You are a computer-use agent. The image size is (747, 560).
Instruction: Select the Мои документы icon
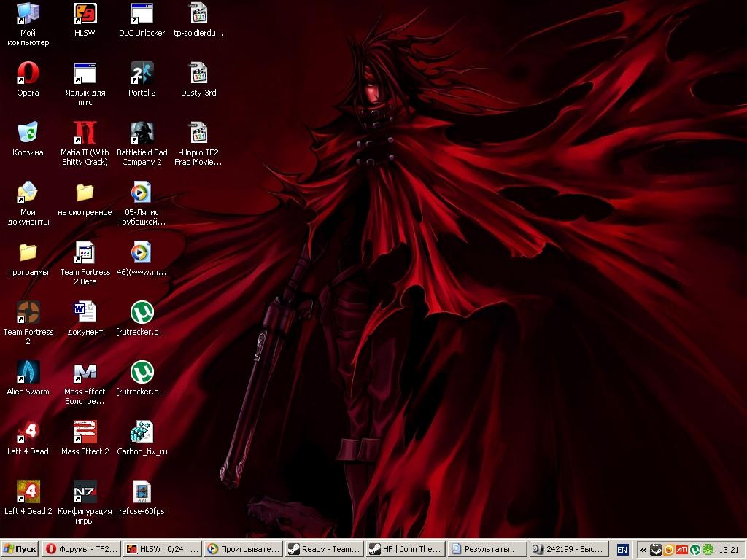[28, 204]
